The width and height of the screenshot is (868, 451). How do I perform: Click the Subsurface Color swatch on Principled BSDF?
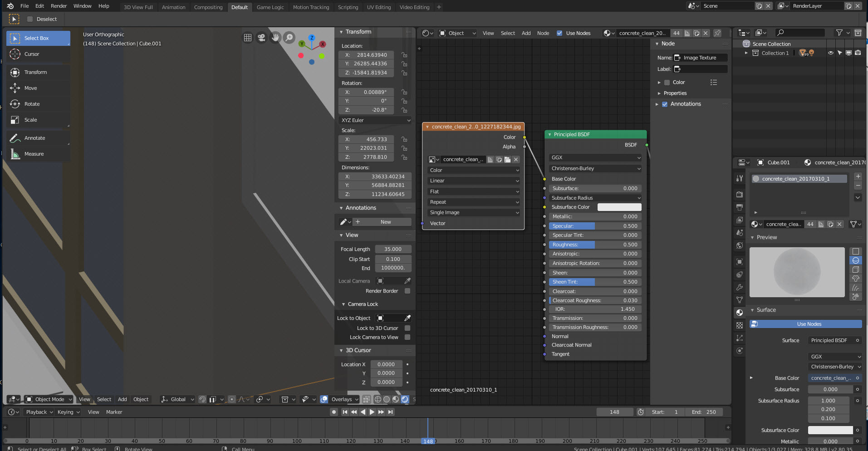619,207
